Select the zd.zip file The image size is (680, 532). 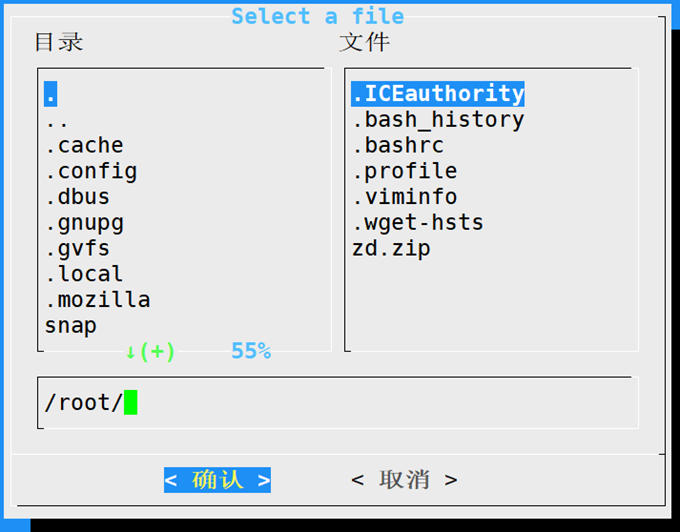point(391,248)
